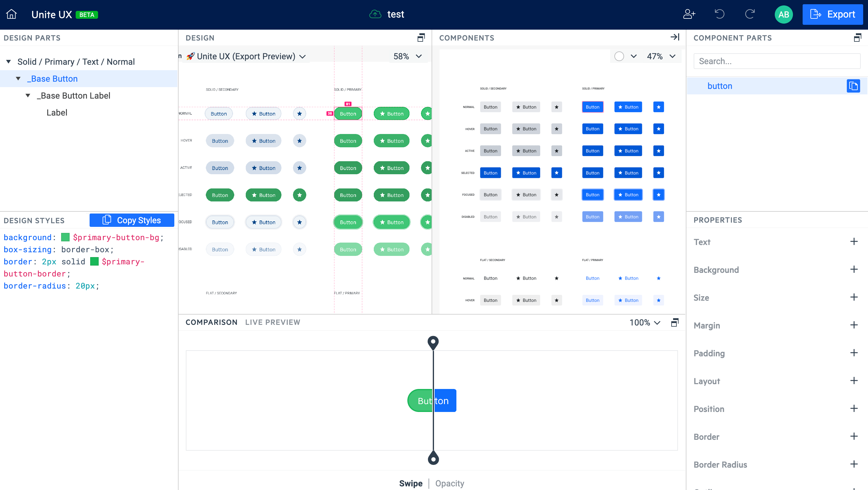868x490 pixels.
Task: Add a Layout property
Action: tap(854, 381)
